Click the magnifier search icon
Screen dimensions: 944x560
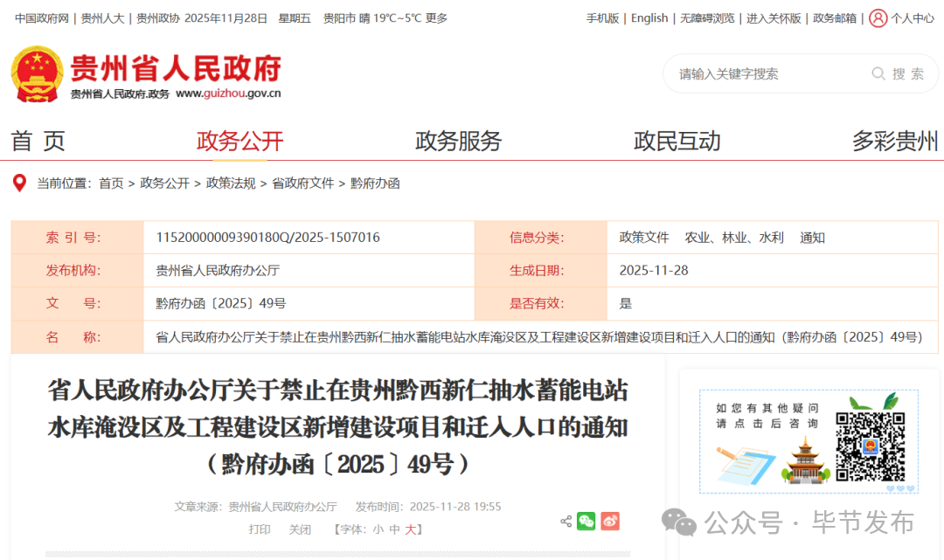878,74
